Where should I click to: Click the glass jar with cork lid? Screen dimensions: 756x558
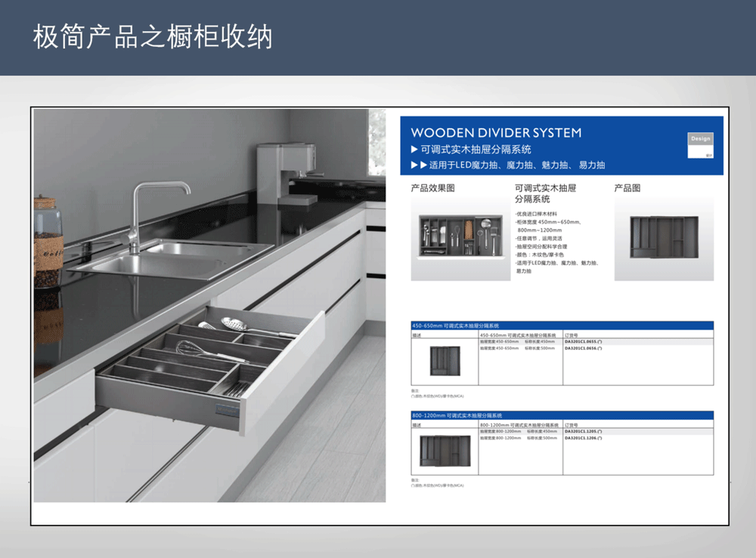point(48,240)
